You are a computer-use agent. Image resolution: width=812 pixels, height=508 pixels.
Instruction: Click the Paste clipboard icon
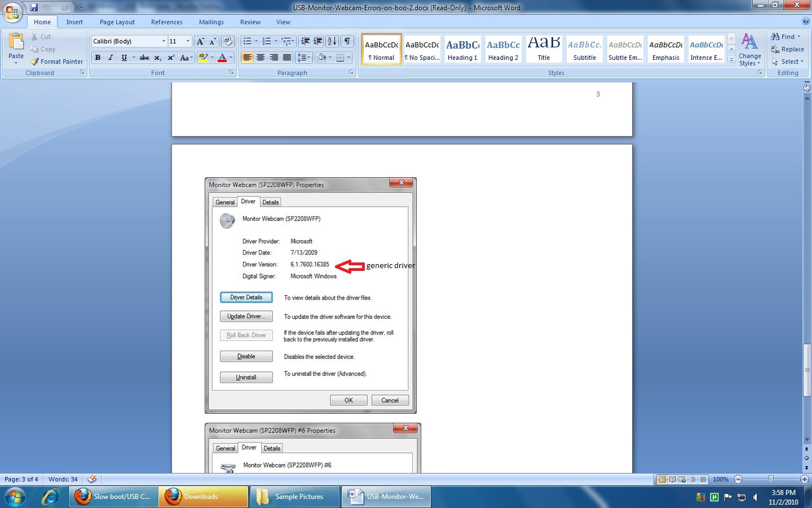(16, 42)
